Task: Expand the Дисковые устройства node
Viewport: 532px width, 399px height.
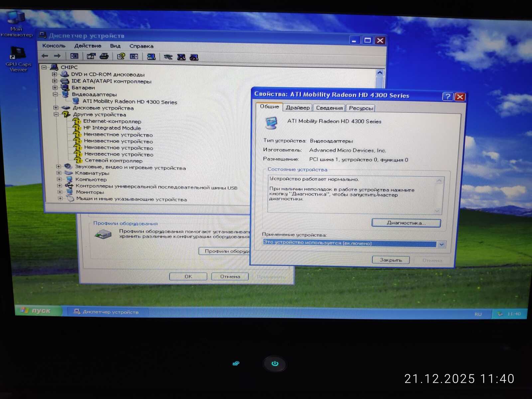Action: click(x=56, y=108)
